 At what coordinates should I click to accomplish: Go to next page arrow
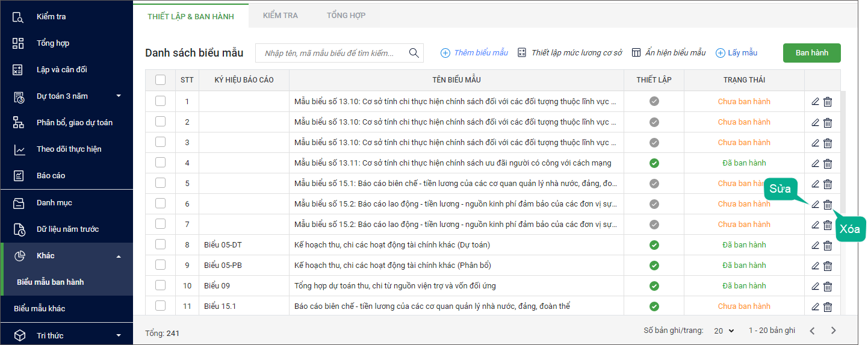pos(834,331)
